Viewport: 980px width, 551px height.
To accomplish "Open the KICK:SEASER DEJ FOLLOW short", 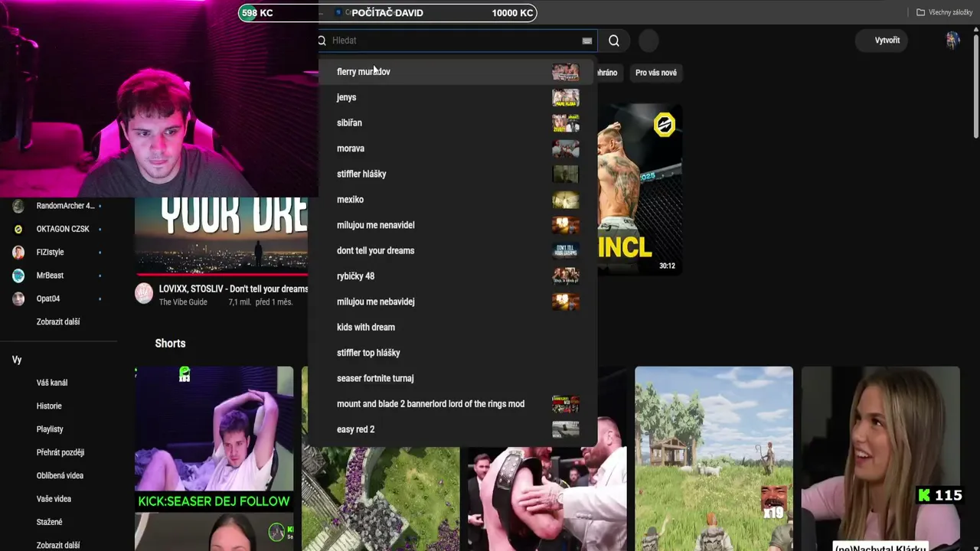I will pyautogui.click(x=214, y=439).
